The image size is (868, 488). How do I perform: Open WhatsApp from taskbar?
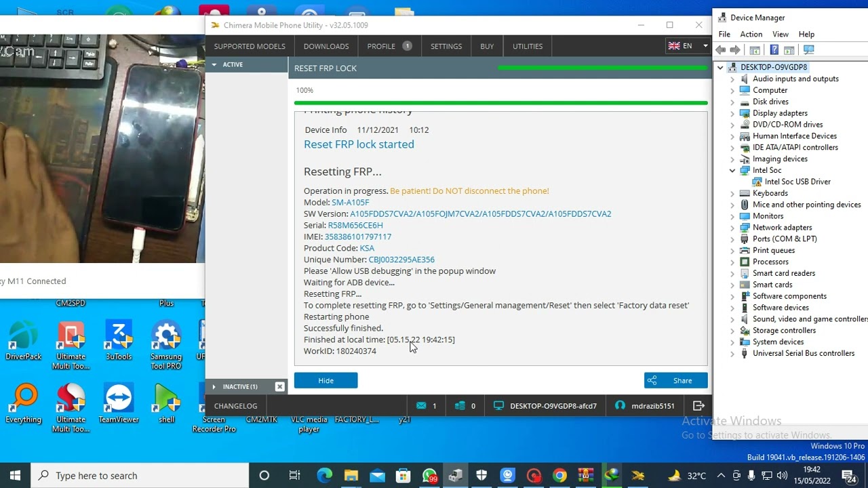(429, 475)
